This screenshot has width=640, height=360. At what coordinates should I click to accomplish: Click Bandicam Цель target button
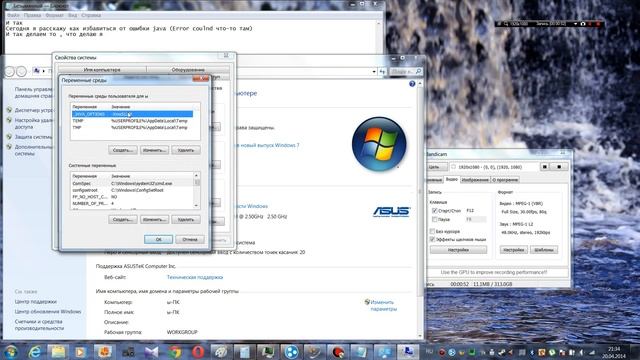436,167
